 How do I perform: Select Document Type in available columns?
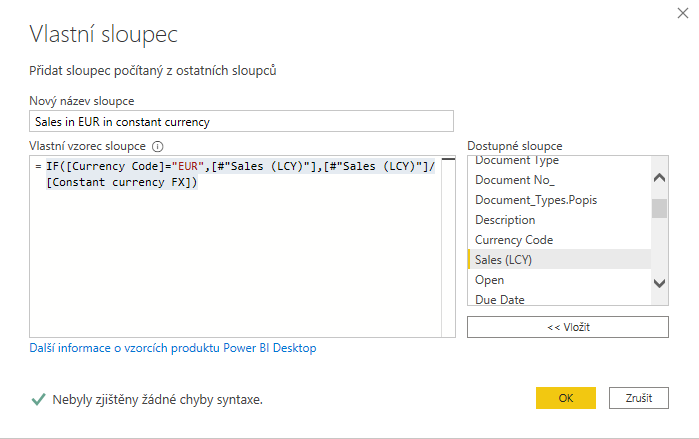click(x=559, y=160)
